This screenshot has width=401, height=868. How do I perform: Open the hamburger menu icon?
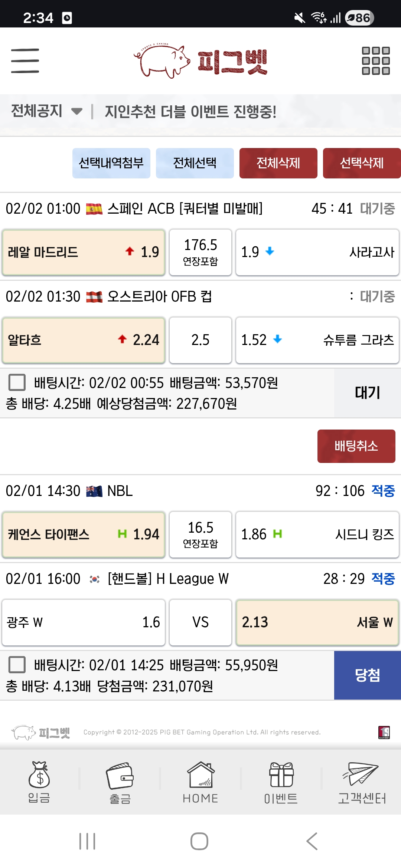(25, 61)
